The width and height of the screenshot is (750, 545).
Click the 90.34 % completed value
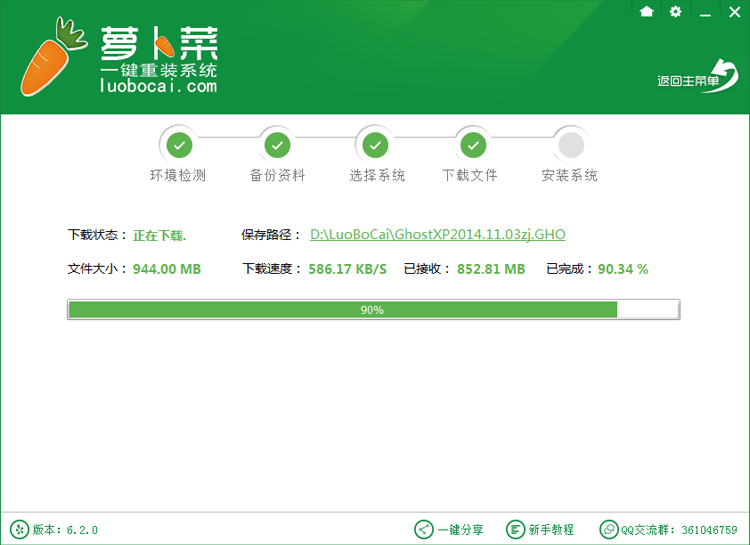622,269
